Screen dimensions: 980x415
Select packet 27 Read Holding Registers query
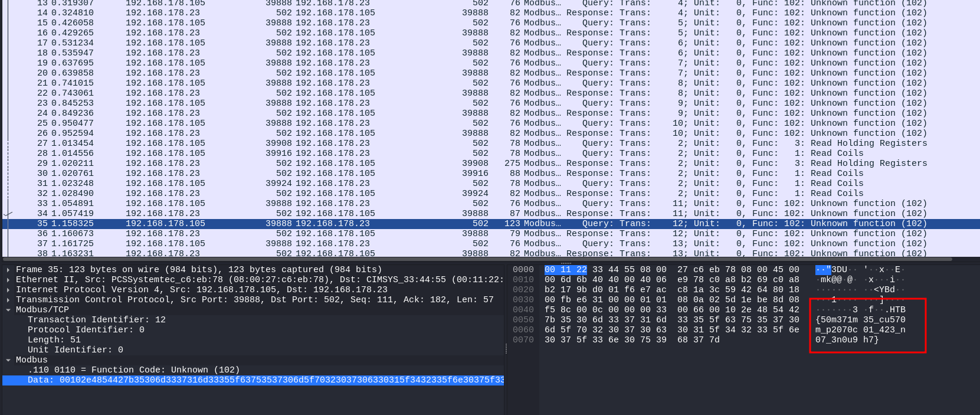[490, 143]
